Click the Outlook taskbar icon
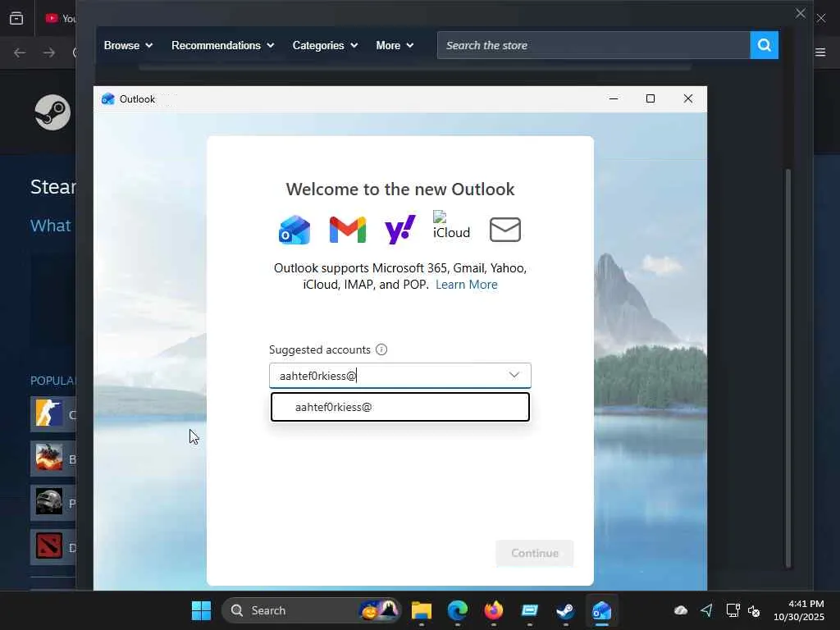Image resolution: width=840 pixels, height=630 pixels. click(601, 610)
